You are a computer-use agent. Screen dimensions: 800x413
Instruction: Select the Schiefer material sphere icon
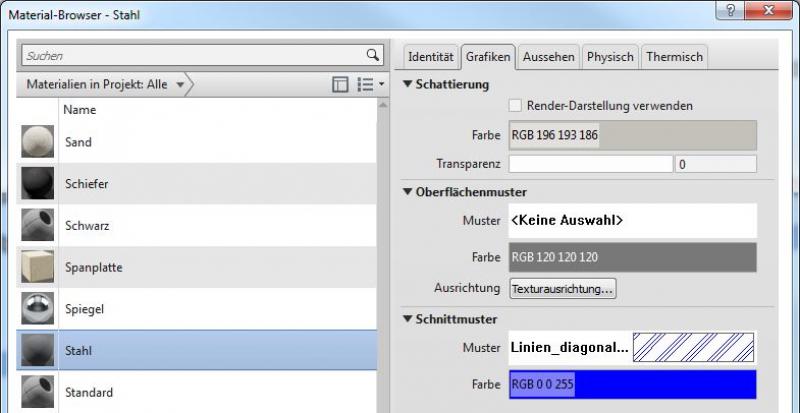[x=38, y=184]
